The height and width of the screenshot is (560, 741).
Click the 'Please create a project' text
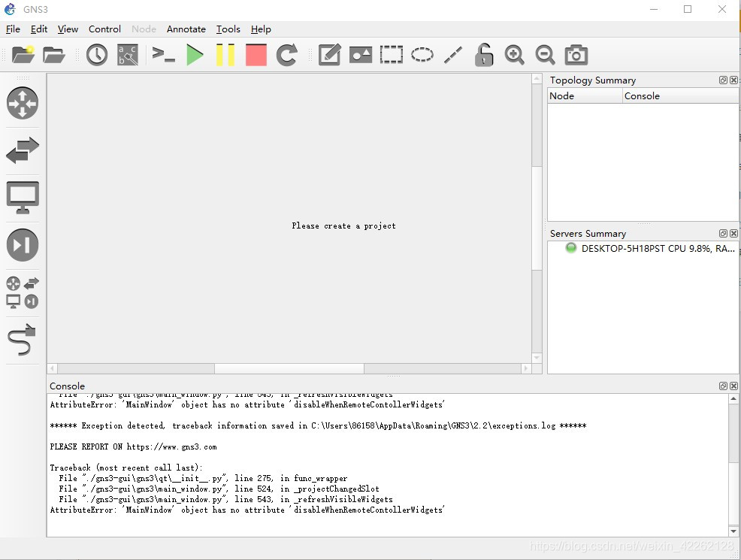[343, 226]
